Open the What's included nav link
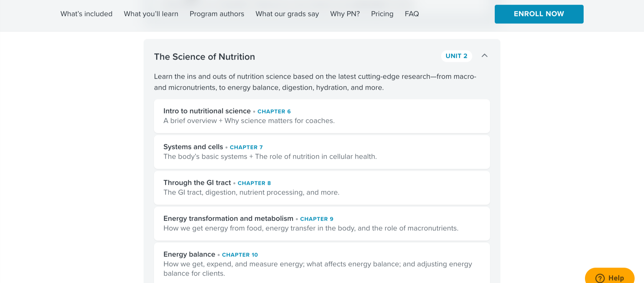The image size is (644, 283). tap(86, 14)
